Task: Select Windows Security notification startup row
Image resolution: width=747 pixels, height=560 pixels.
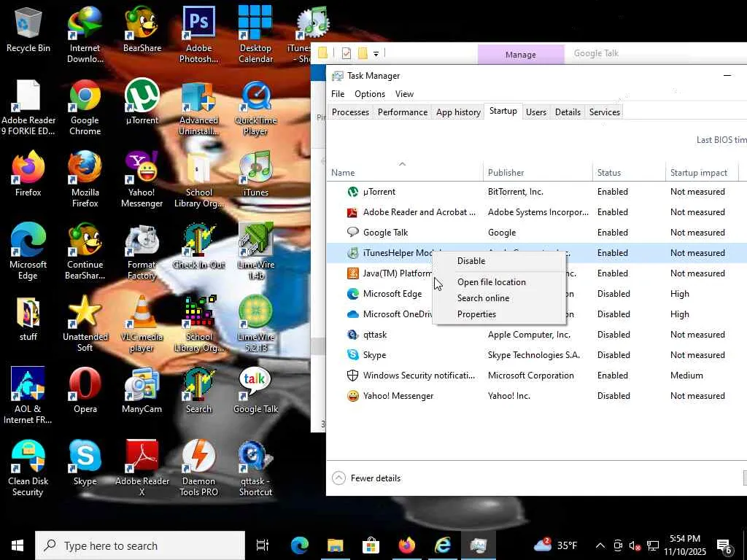Action: (537, 376)
